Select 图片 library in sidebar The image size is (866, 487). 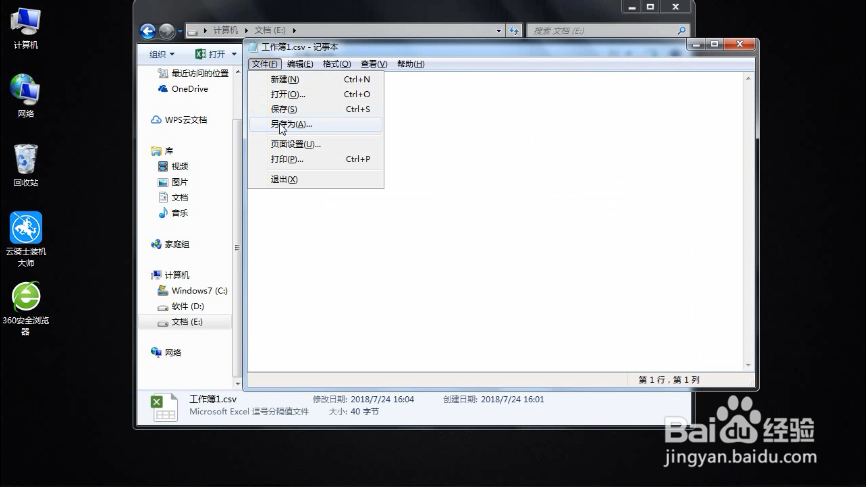click(173, 182)
